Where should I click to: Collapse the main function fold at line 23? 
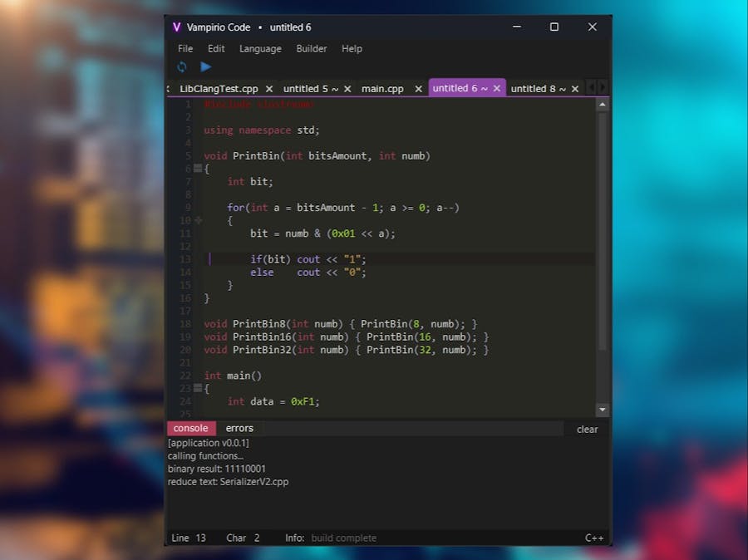point(198,388)
